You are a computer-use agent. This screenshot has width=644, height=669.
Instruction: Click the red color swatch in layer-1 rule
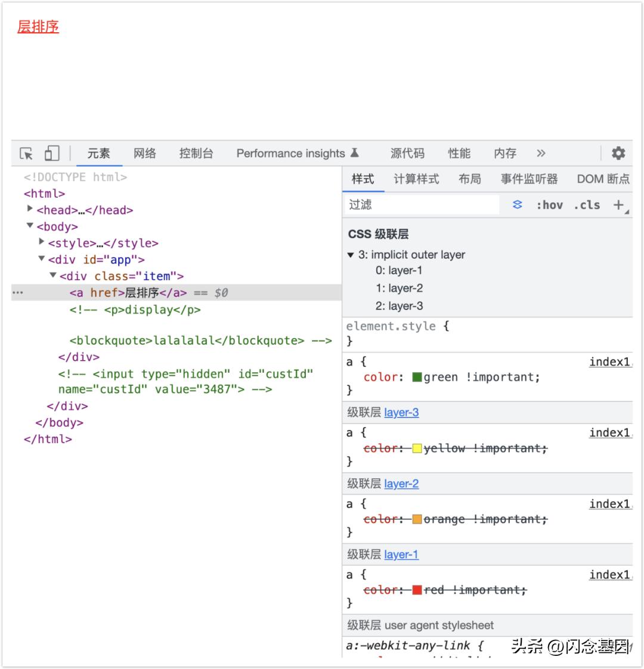pyautogui.click(x=417, y=590)
